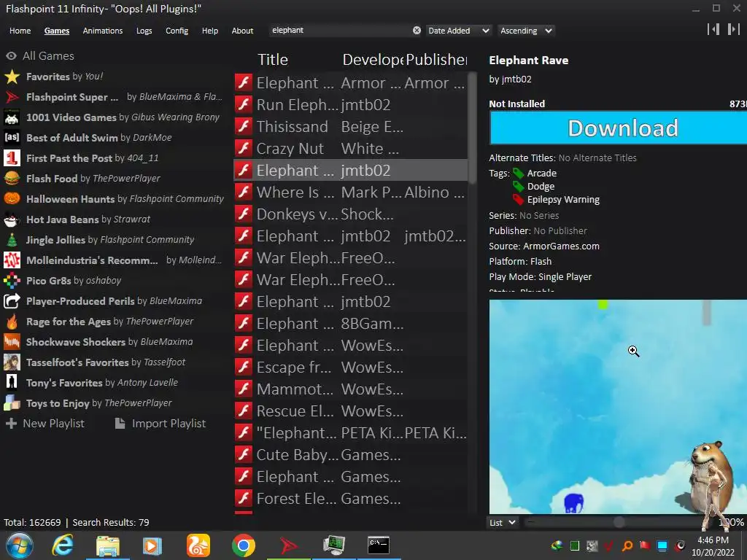Image resolution: width=747 pixels, height=560 pixels.
Task: Collapse left sidebar toggle icon
Action: 713,29
